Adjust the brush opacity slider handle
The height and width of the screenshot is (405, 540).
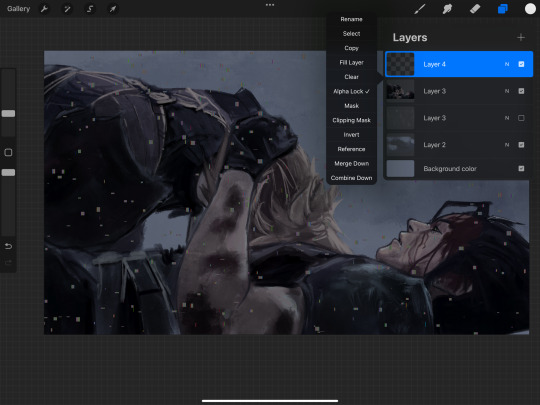click(x=8, y=172)
